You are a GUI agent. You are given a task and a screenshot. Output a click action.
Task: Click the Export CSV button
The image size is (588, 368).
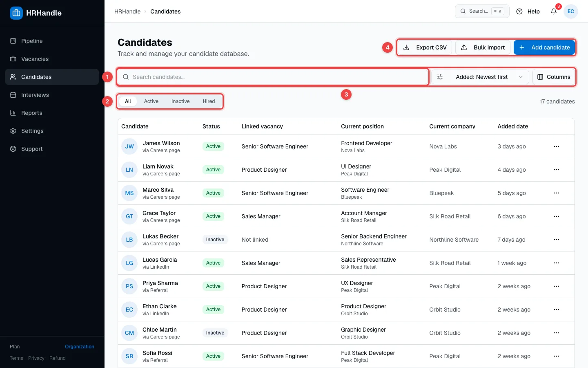(x=425, y=47)
